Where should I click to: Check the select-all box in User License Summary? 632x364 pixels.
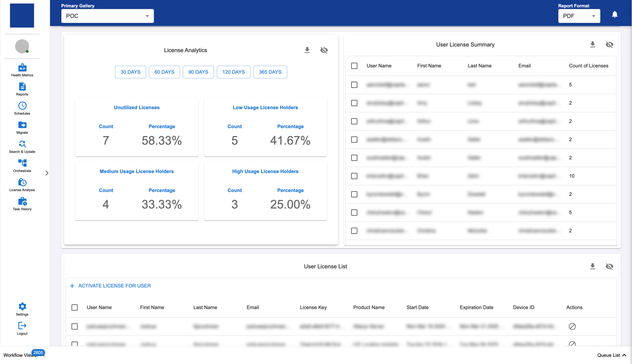coord(354,66)
